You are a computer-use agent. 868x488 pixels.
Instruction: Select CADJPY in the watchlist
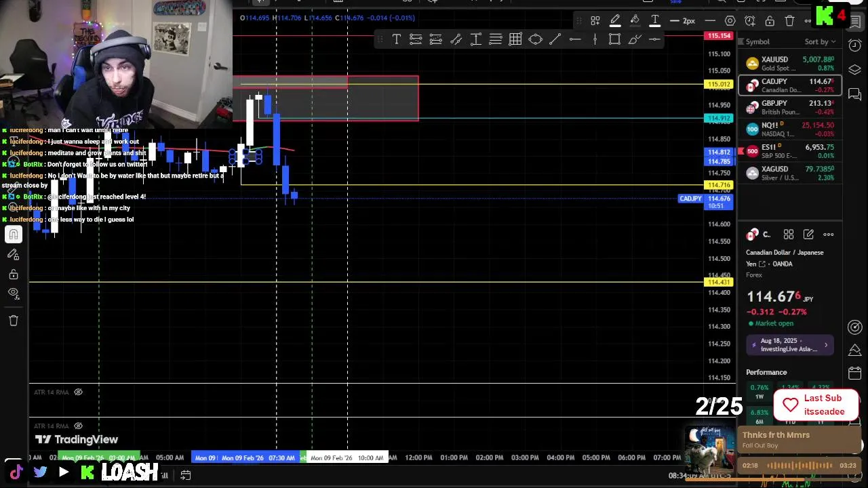pyautogui.click(x=791, y=85)
